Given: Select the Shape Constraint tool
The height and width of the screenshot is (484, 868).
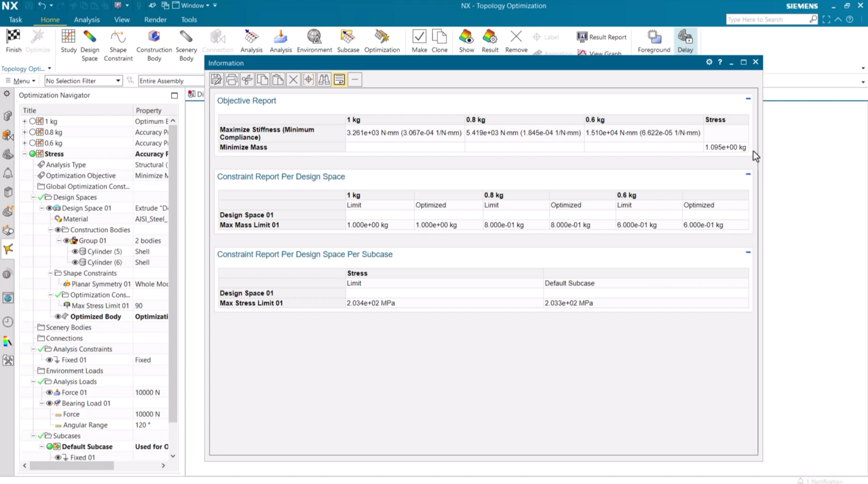Looking at the screenshot, I should 118,37.
